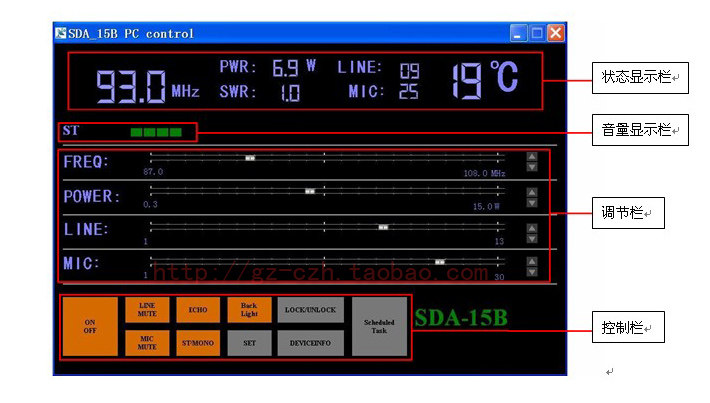This screenshot has height=403, width=710.
Task: Click the SDA-15B green logo text
Action: click(461, 317)
